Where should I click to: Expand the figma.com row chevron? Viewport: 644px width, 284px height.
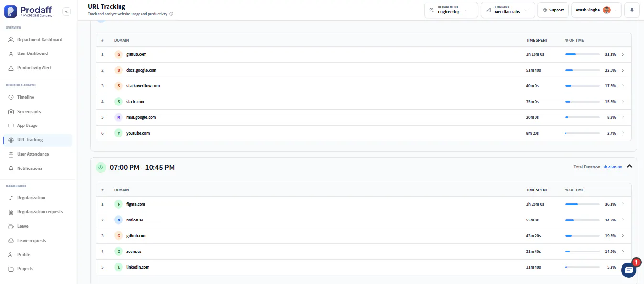coord(623,204)
